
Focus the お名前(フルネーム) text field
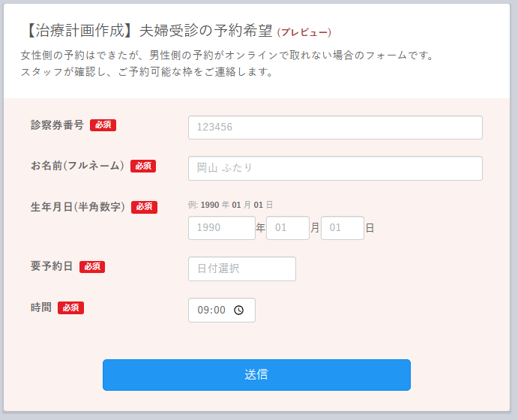[335, 169]
